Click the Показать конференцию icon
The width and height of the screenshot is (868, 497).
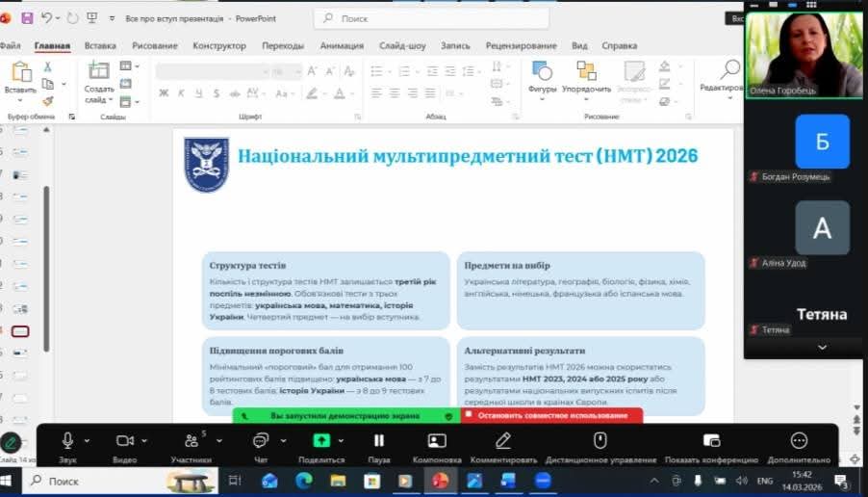pyautogui.click(x=711, y=441)
